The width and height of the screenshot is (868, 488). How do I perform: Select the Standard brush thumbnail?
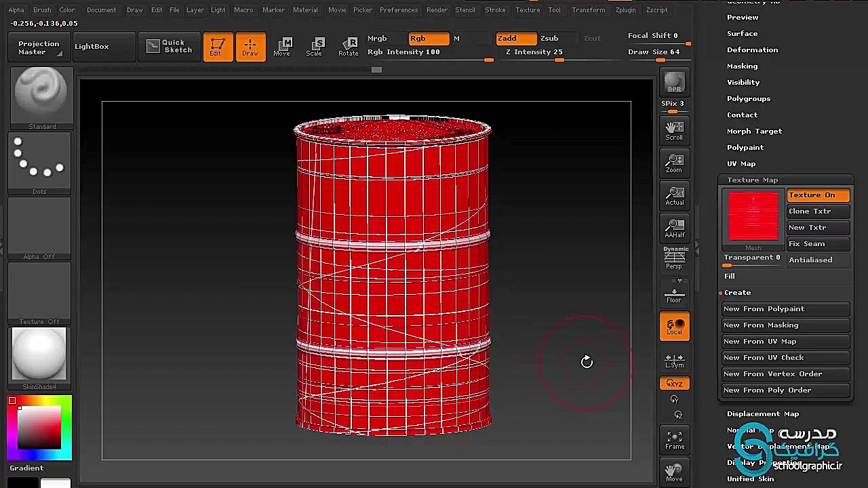[x=41, y=95]
